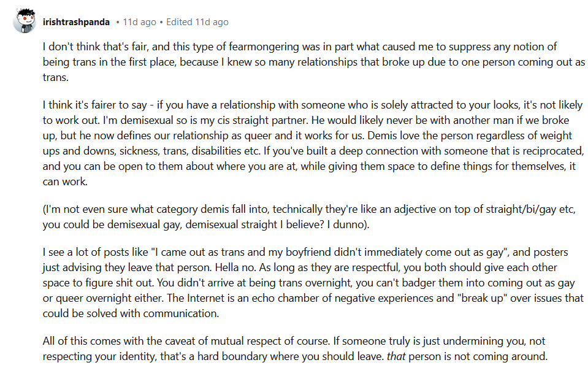Click the italicized word "that" in last line
The height and width of the screenshot is (368, 588).
pos(396,356)
